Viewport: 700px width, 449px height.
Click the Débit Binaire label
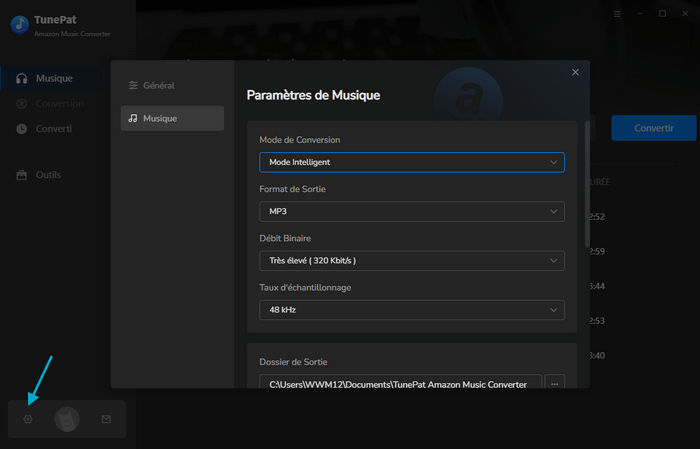click(285, 238)
